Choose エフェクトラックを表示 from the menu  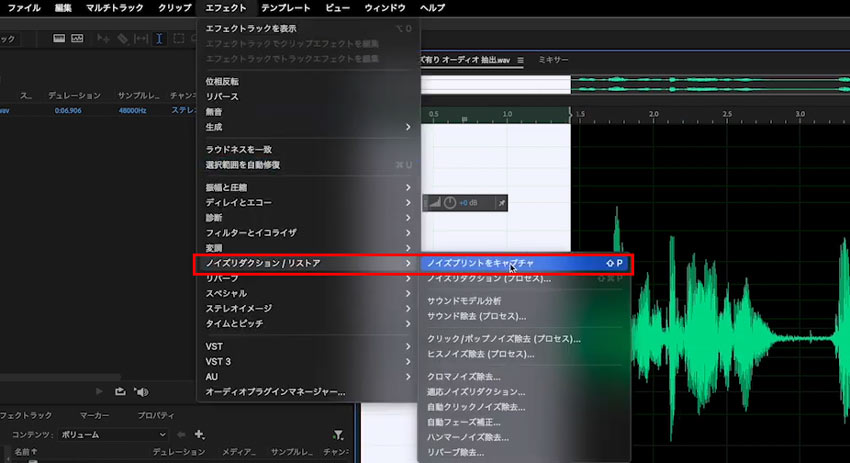(x=308, y=28)
